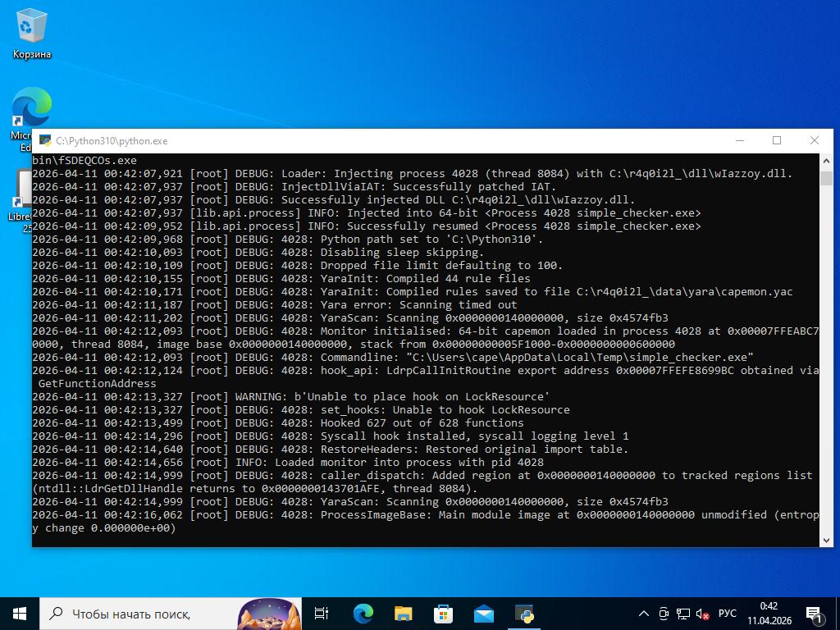Toggle the muted volume icon in the tray
Screen dimensions: 840x630
pos(702,614)
